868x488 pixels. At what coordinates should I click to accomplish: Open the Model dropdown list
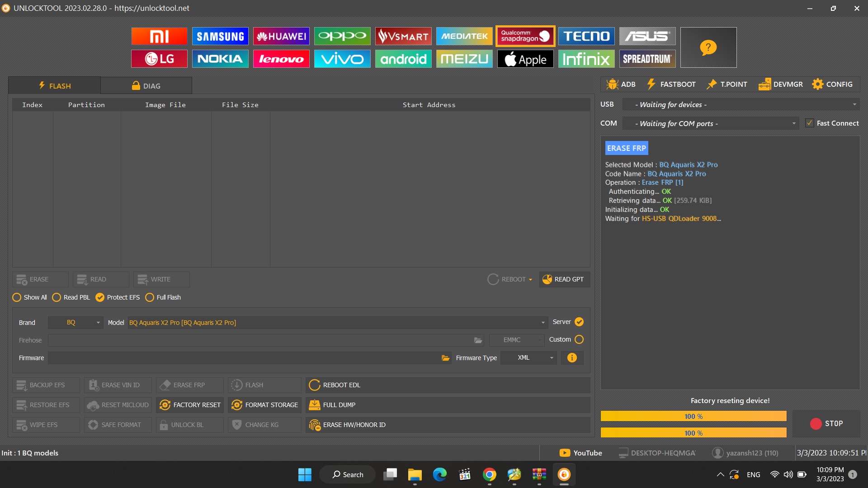coord(337,323)
